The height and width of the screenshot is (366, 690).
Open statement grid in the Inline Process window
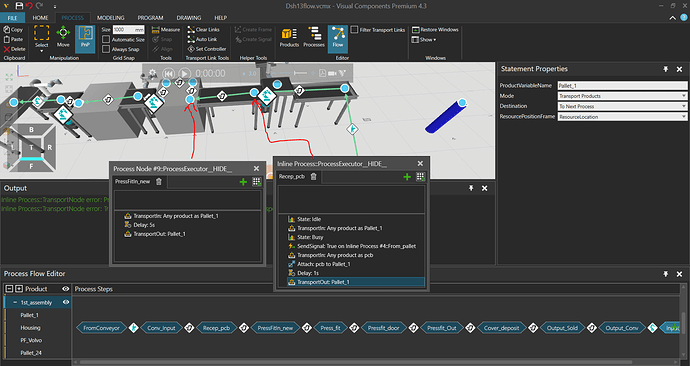[420, 177]
